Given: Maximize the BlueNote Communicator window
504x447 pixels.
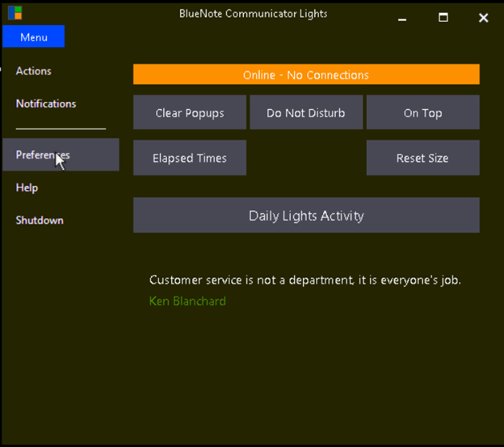Looking at the screenshot, I should point(443,17).
